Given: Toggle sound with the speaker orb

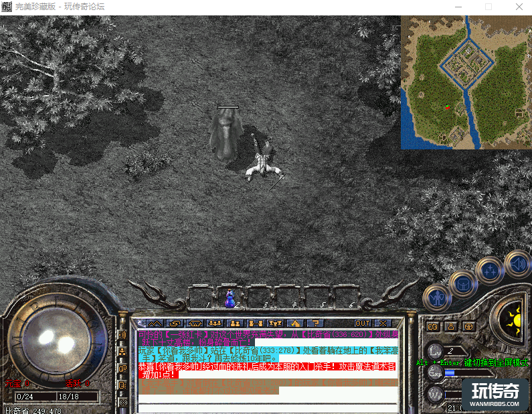Looking at the screenshot, I should coord(518,264).
